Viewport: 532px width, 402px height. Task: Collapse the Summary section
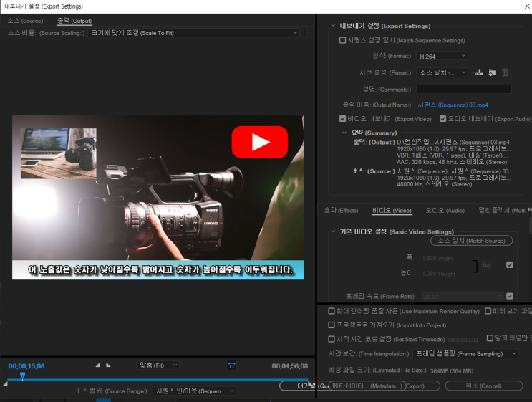(x=344, y=133)
